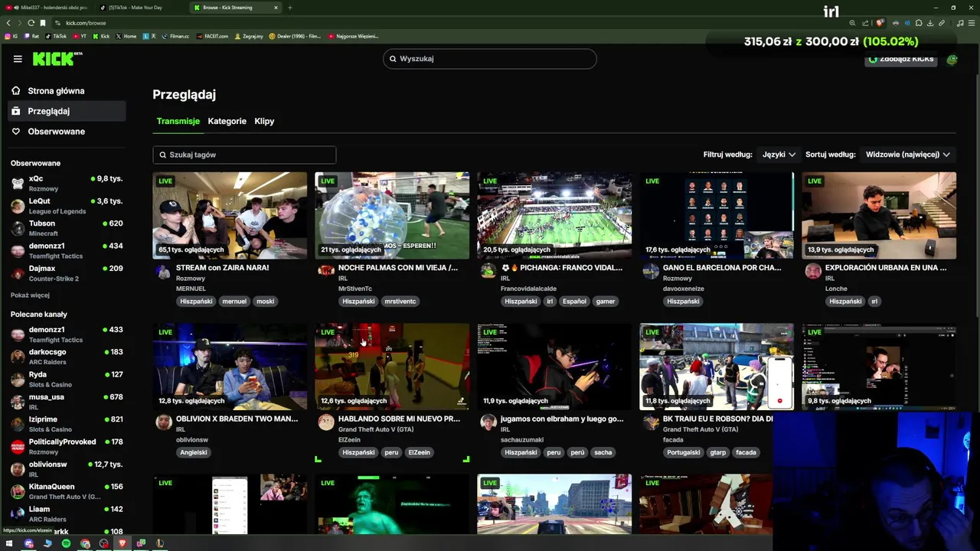
Task: Open the FACEIT.com bookmark
Action: (212, 36)
